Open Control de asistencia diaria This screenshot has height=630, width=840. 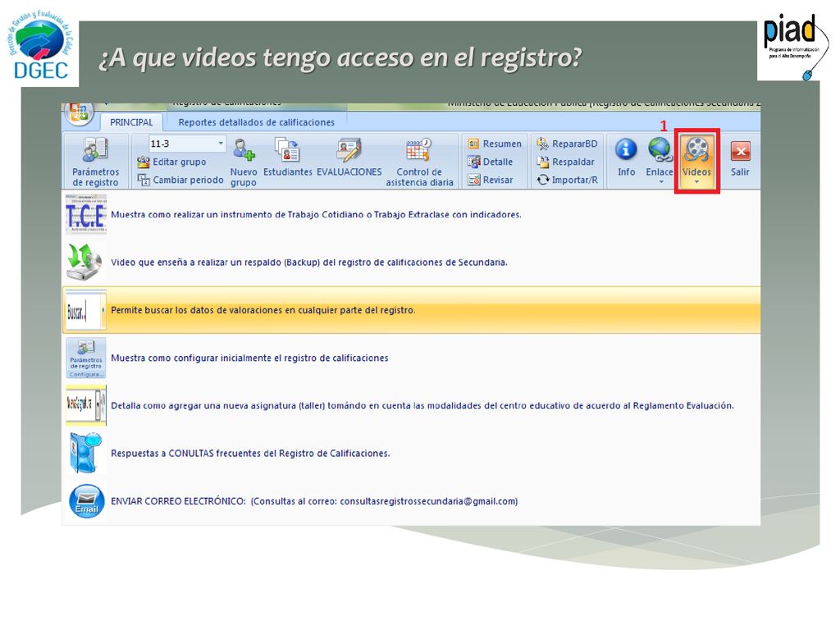(419, 162)
